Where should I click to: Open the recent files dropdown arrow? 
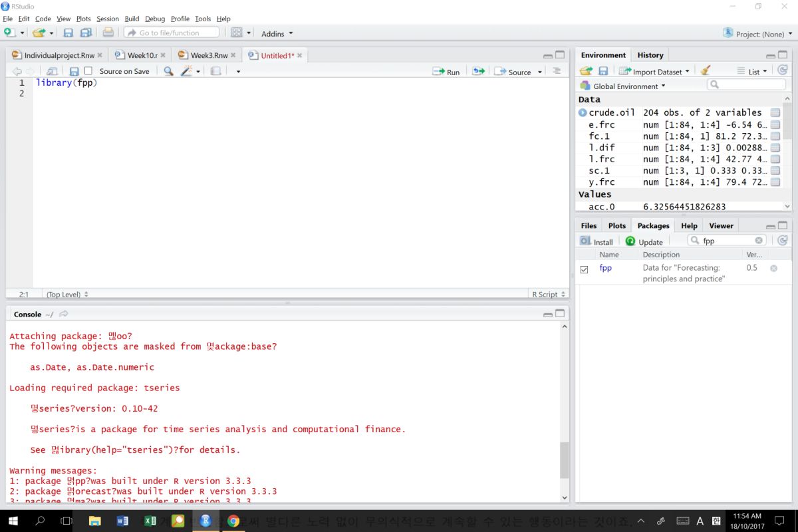tap(51, 33)
